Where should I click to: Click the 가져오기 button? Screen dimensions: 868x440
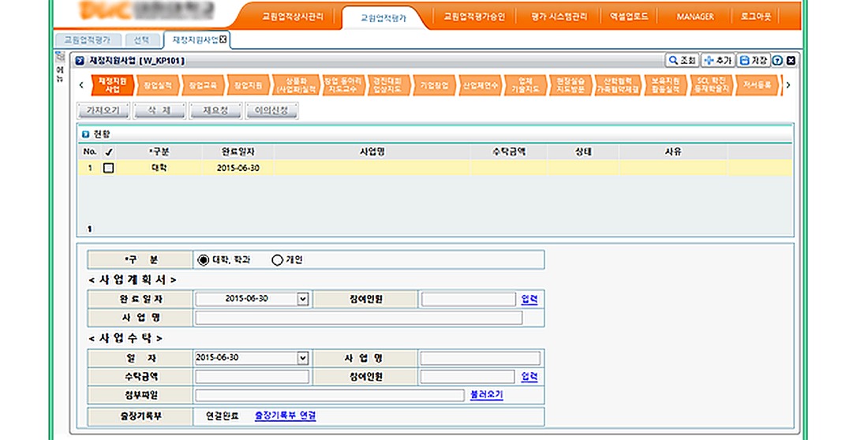103,110
